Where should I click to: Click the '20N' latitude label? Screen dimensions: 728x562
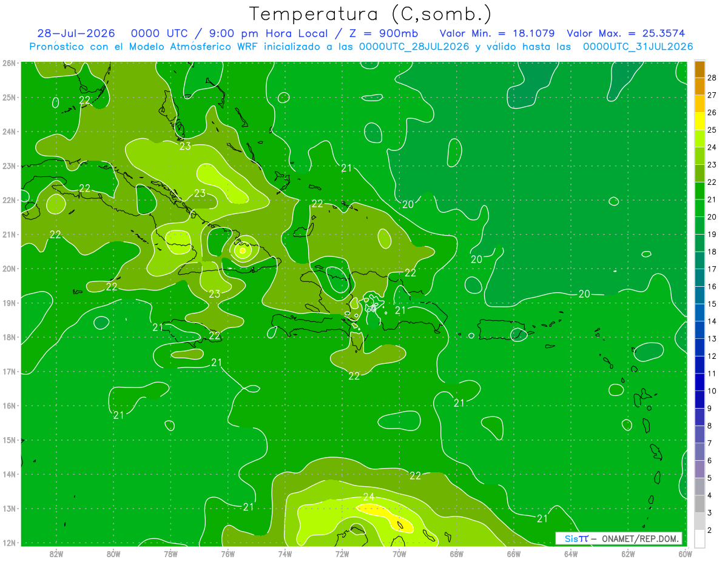(8, 269)
